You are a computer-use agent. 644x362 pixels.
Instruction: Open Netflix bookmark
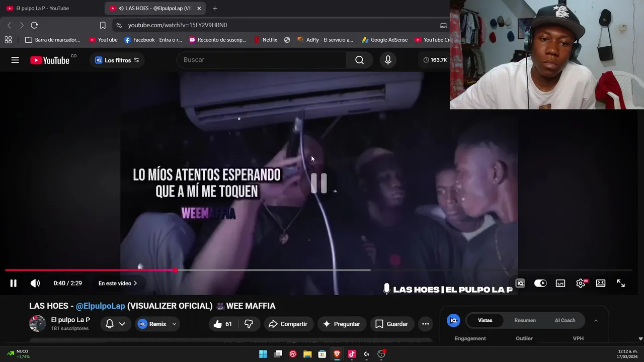click(x=265, y=40)
